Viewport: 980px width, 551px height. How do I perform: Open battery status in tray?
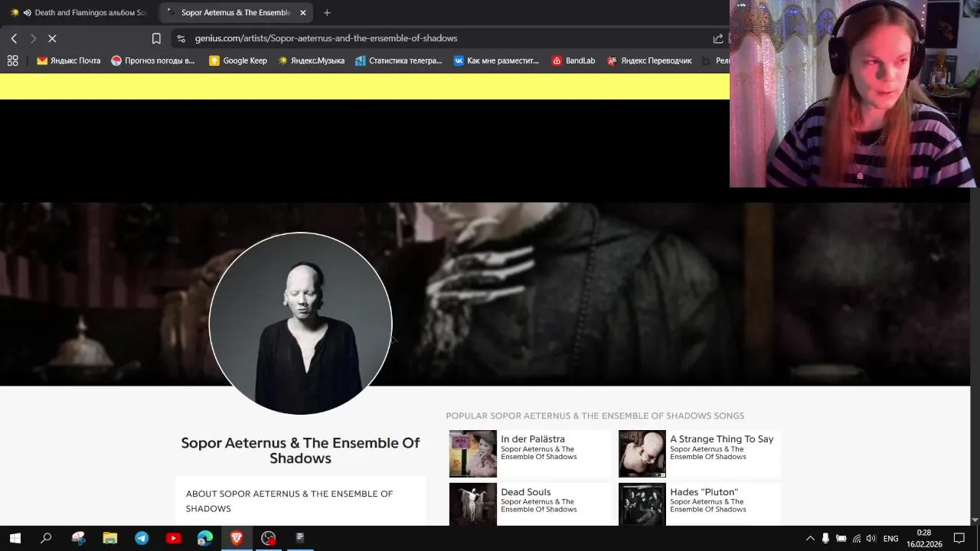[841, 539]
